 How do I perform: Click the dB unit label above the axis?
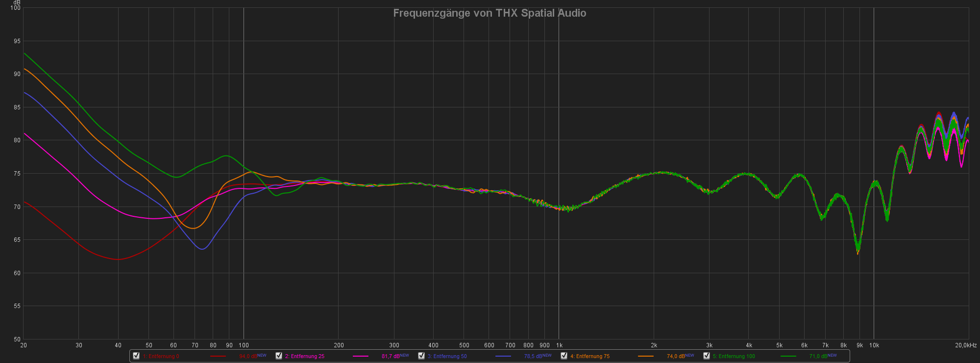coord(17,2)
